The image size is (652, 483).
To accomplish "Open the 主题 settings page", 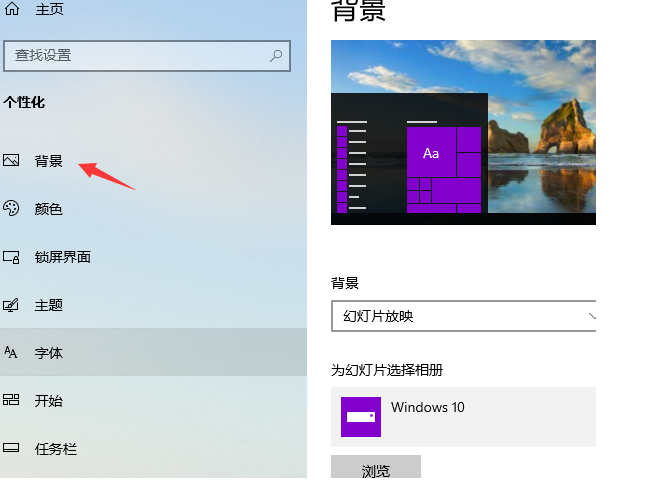I will pyautogui.click(x=49, y=305).
